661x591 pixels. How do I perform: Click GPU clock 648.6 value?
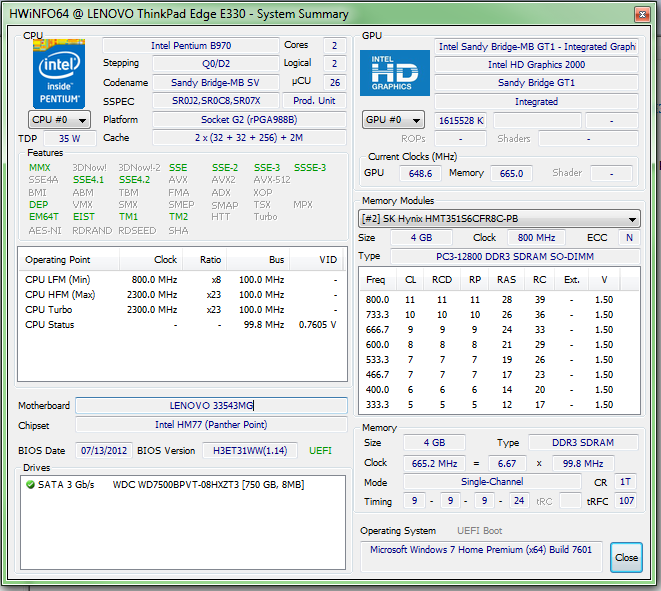pos(420,174)
